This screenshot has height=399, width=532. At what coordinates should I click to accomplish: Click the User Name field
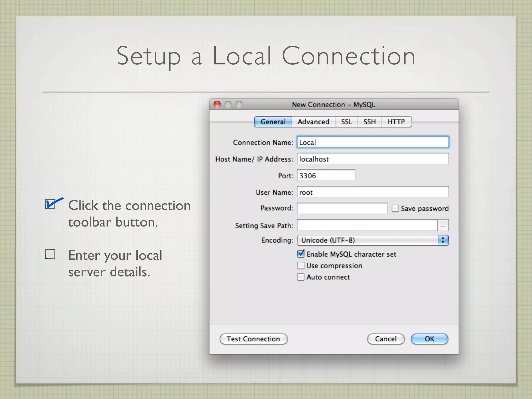pos(373,192)
